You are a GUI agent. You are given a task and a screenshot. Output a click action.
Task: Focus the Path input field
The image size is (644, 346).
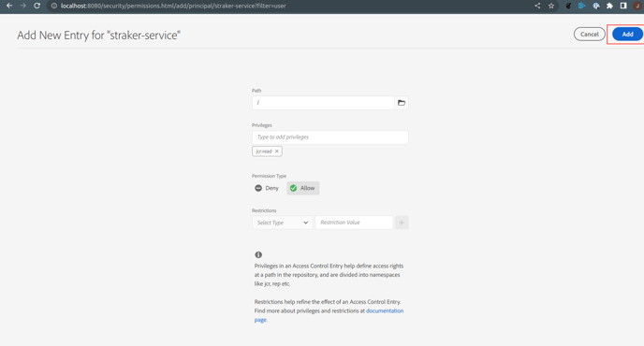tap(323, 103)
